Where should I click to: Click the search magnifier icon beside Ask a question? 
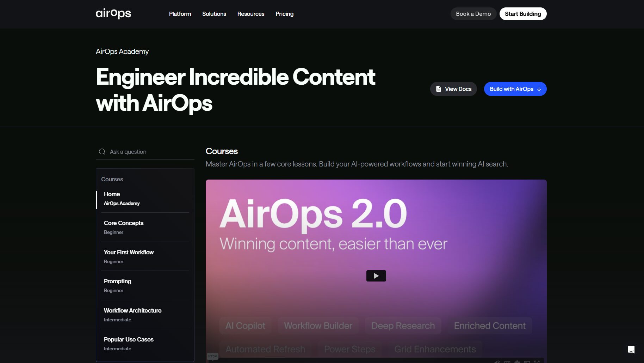(102, 152)
